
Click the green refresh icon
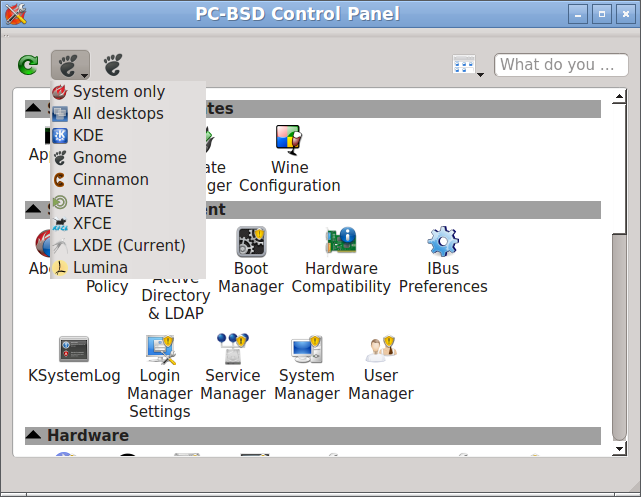28,65
